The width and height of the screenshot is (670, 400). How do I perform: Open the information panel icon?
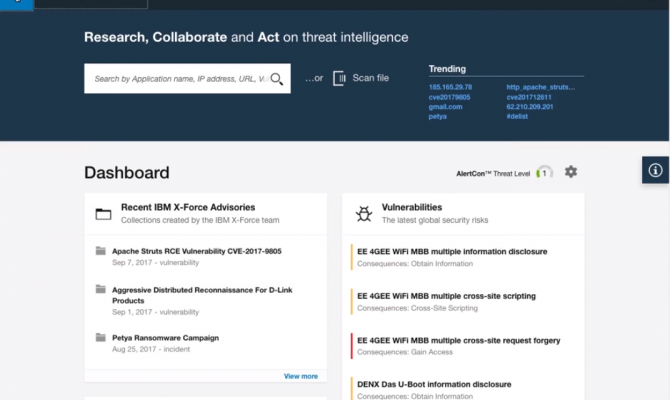[656, 170]
